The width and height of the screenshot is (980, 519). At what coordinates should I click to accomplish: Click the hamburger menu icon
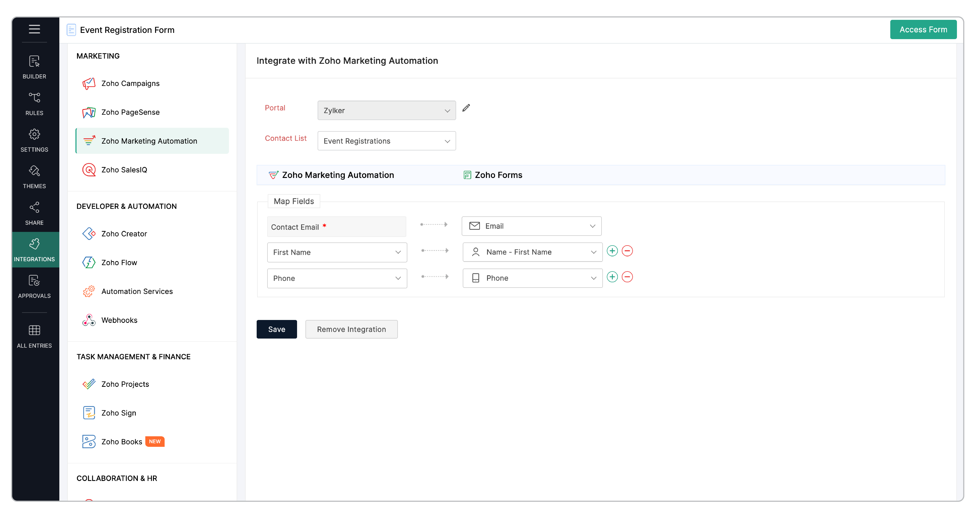[34, 29]
